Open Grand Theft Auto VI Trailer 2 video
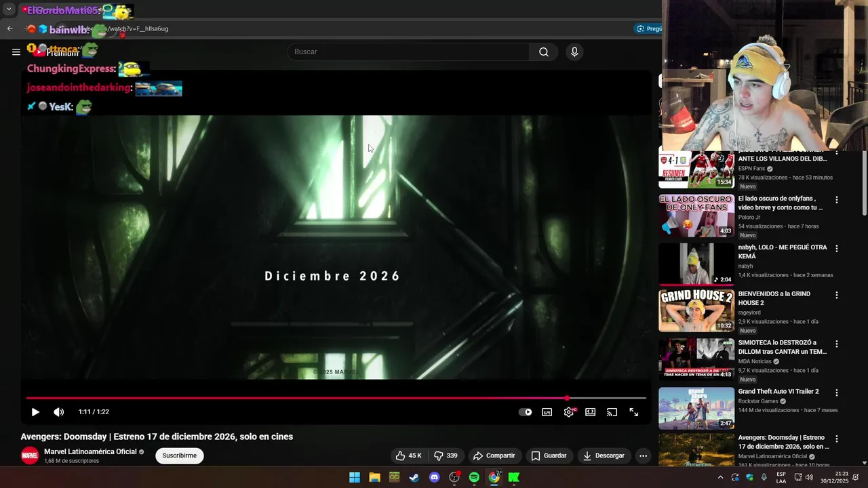Viewport: 868px width, 488px height. coord(696,408)
